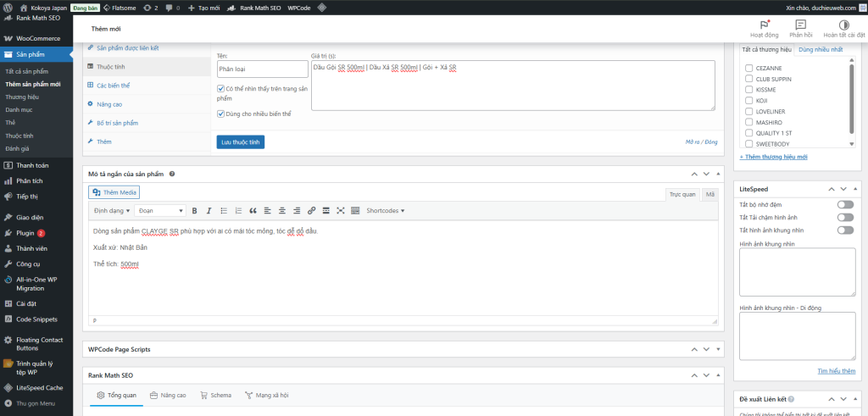The height and width of the screenshot is (416, 868).
Task: Open the fullscreen editor mode icon
Action: (x=341, y=210)
